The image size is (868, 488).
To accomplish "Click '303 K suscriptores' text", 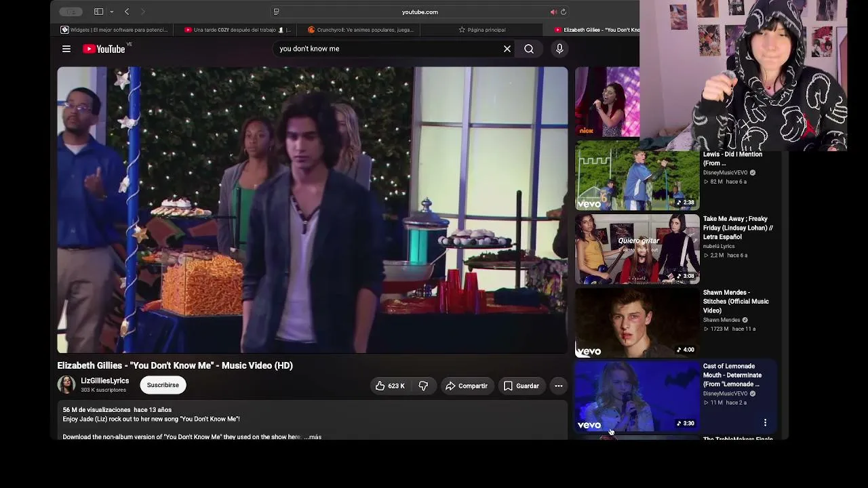I will pyautogui.click(x=103, y=390).
